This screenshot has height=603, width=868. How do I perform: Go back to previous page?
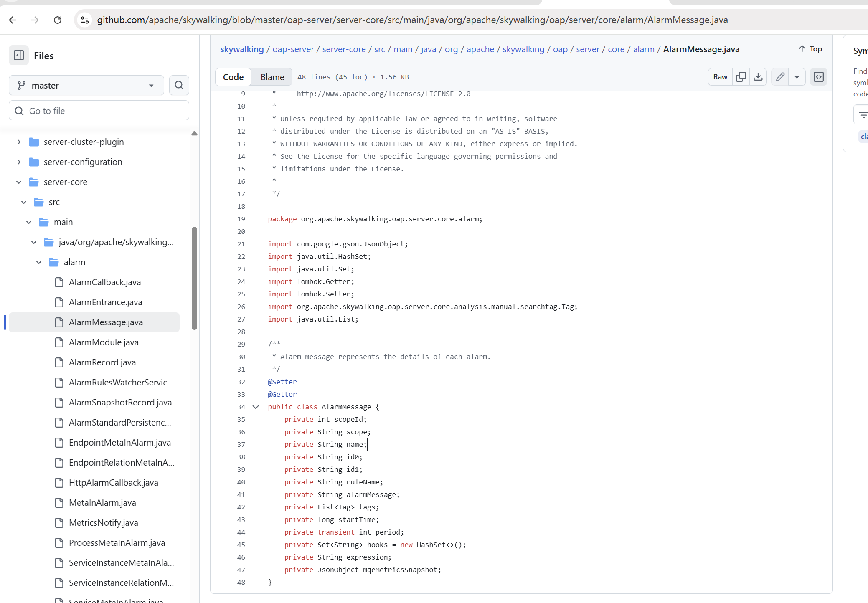[x=13, y=20]
